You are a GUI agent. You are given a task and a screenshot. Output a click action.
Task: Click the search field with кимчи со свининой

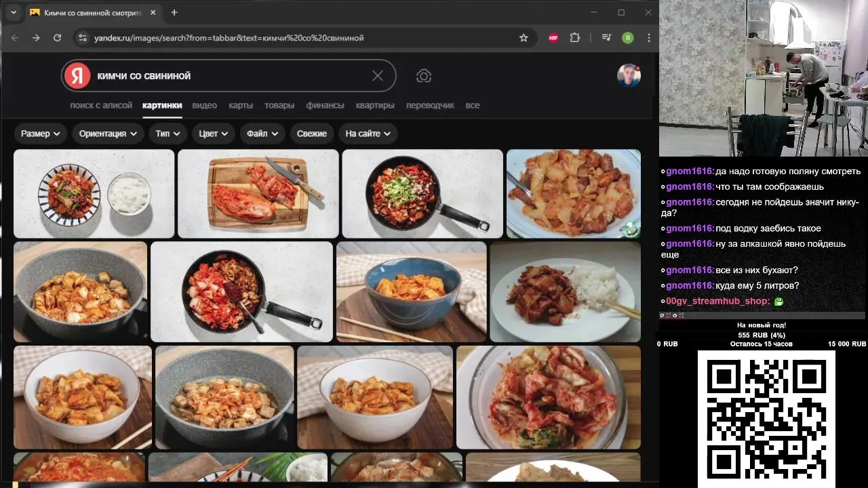[x=229, y=76]
